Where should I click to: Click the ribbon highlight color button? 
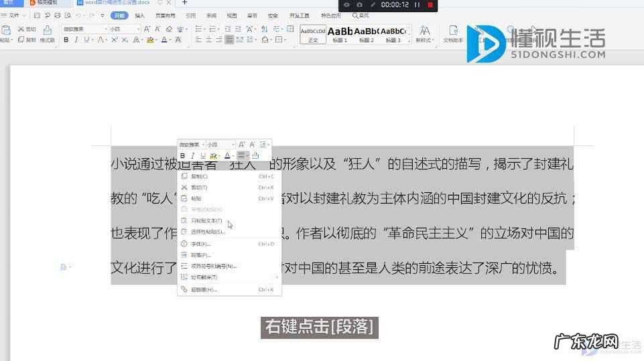150,40
